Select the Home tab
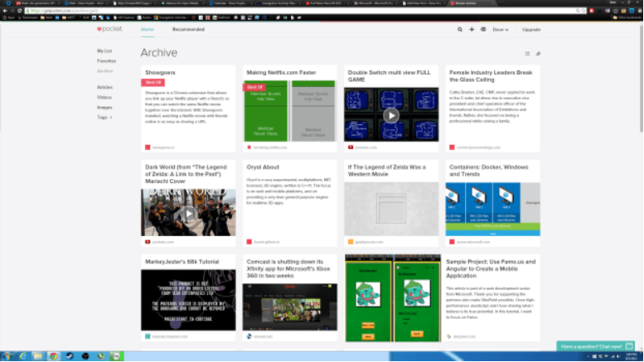This screenshot has height=362, width=644. click(x=148, y=29)
